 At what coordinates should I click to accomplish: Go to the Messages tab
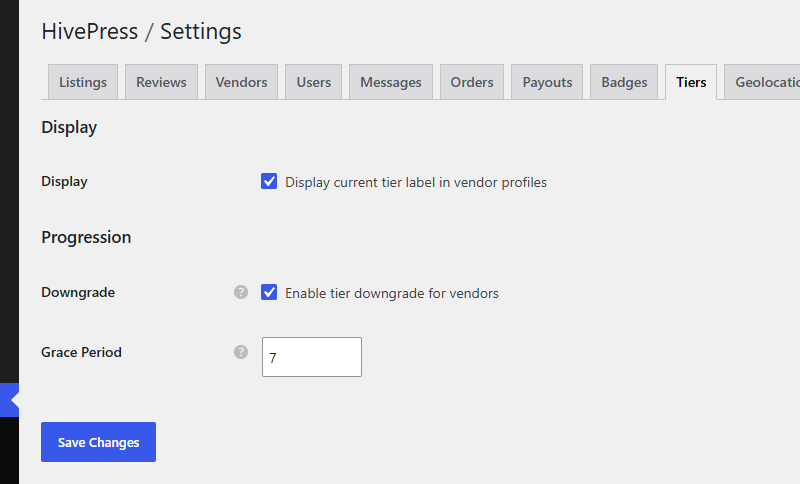point(391,82)
